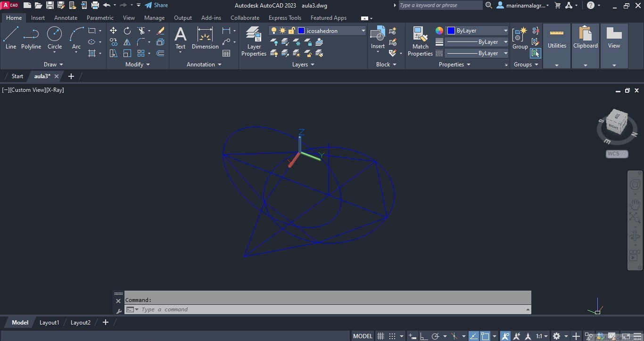Expand the Annotation panel
Viewport: 644px width, 341px height.
[x=204, y=65]
